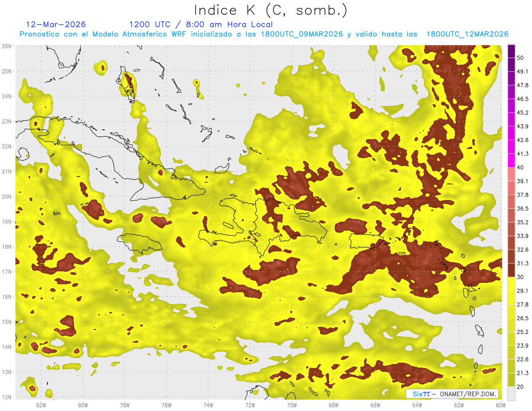The width and height of the screenshot is (532, 411).
Task: Click the colorbar value "49.1"
Action: point(523,71)
